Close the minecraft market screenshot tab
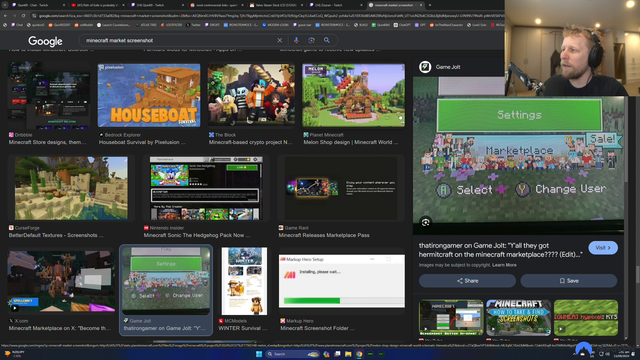This screenshot has width=640, height=360. [421, 5]
